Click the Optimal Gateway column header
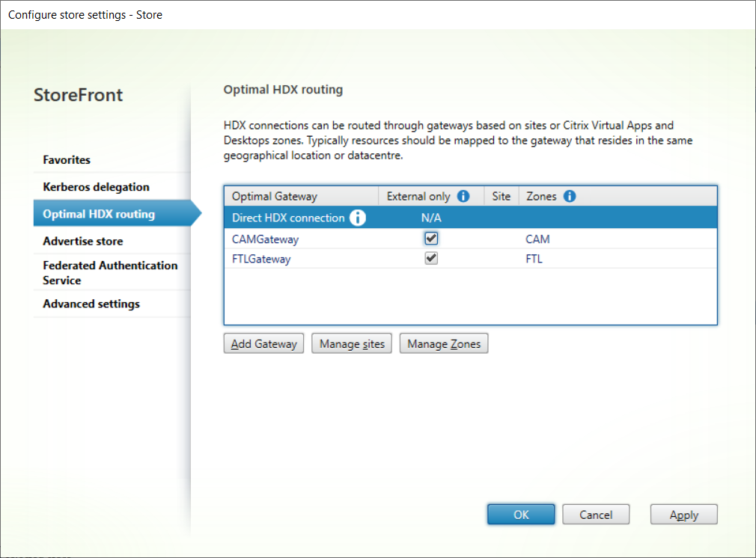 pyautogui.click(x=275, y=197)
